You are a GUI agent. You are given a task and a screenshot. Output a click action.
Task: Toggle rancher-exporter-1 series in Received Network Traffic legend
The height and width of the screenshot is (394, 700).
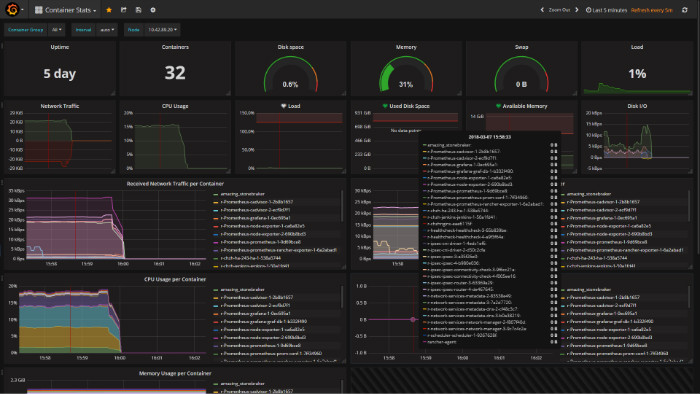pyautogui.click(x=279, y=250)
